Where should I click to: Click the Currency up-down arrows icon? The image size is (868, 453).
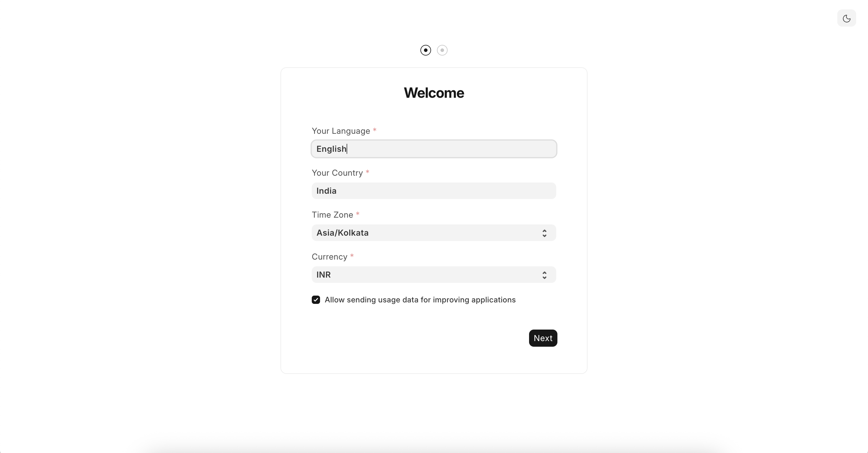(544, 275)
